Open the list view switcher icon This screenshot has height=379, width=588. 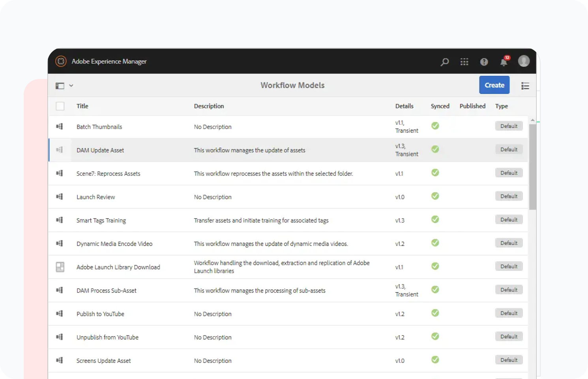(x=525, y=86)
